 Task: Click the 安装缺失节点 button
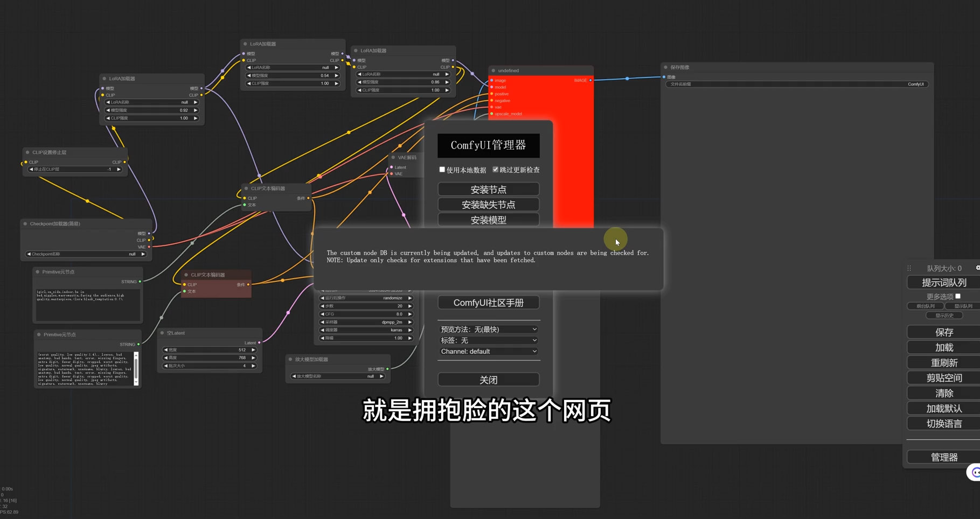click(x=489, y=205)
